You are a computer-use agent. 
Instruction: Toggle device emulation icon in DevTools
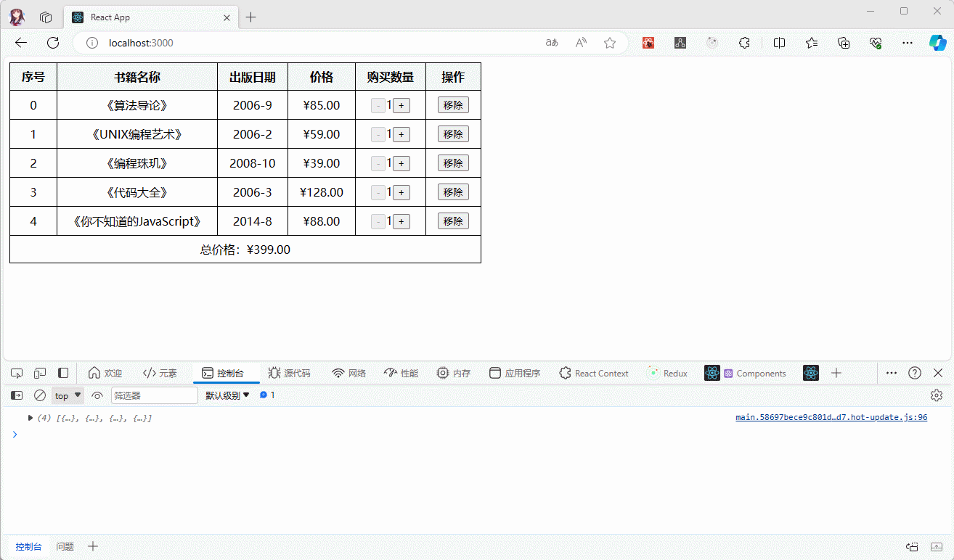[x=40, y=373]
